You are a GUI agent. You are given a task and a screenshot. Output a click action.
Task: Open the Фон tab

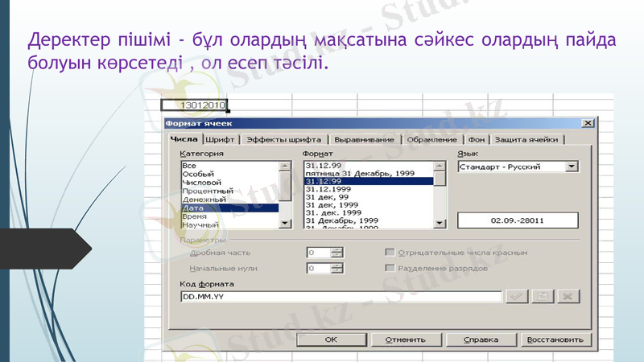(477, 139)
